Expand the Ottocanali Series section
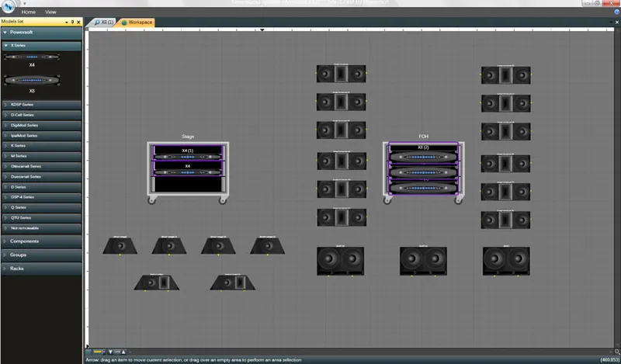 point(41,166)
